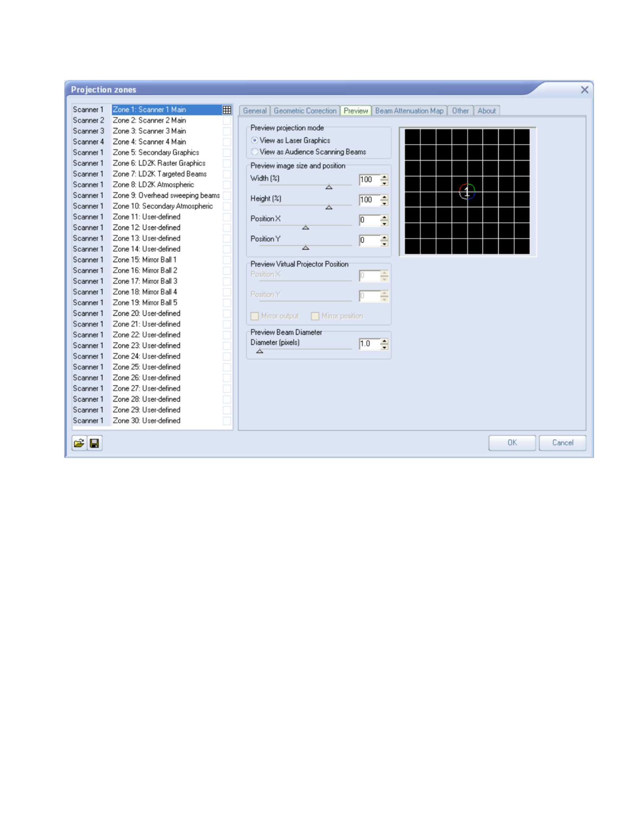
Task: Click the Width (%) slider handle
Action: tap(329, 187)
